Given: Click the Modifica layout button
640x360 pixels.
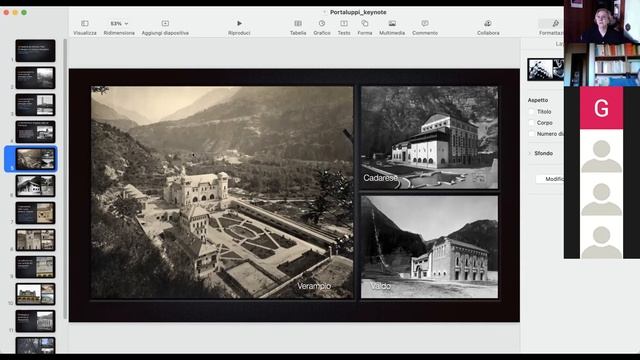Looking at the screenshot, I should pyautogui.click(x=550, y=179).
